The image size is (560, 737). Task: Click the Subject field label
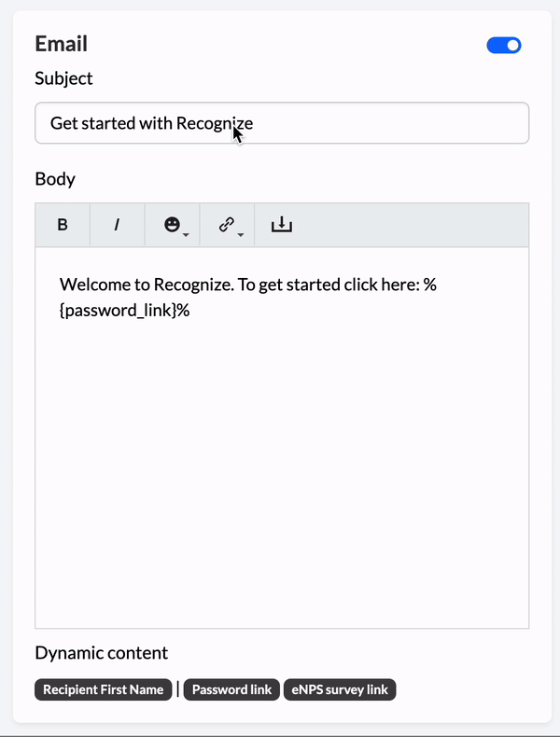[x=63, y=78]
